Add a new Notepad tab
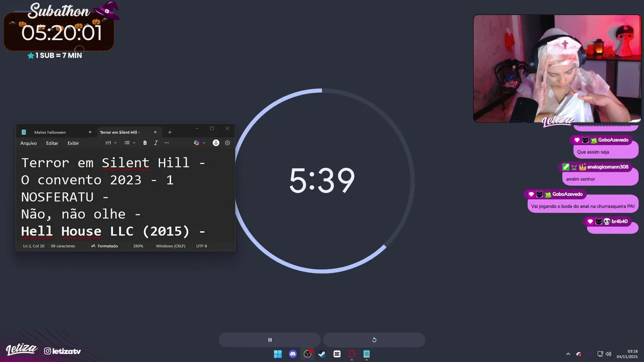This screenshot has width=644, height=362. point(170,132)
